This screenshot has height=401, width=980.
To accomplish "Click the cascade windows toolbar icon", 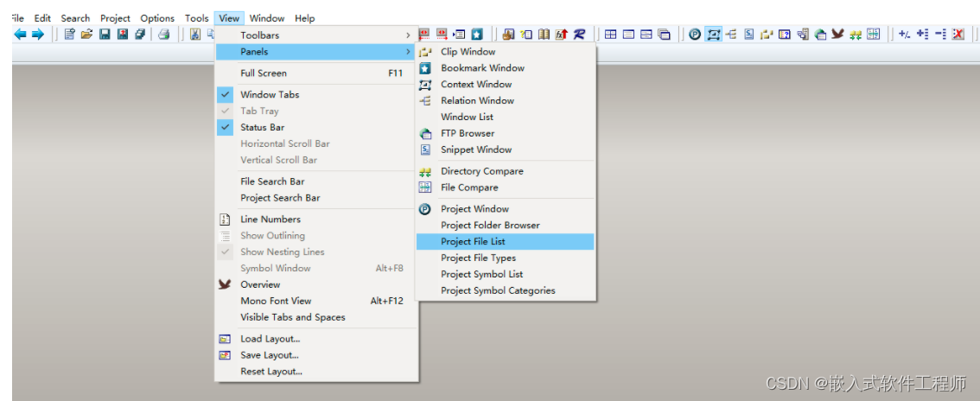I will point(664,35).
